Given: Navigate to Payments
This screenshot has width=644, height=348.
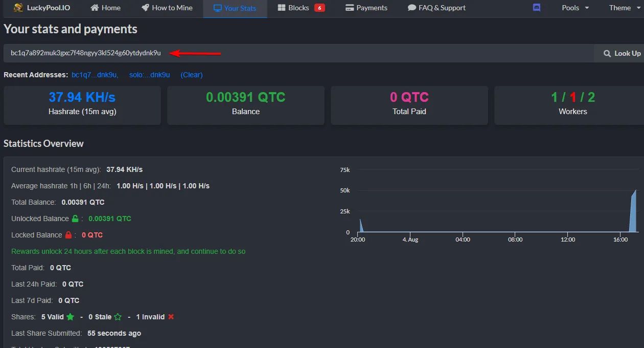Looking at the screenshot, I should point(366,8).
